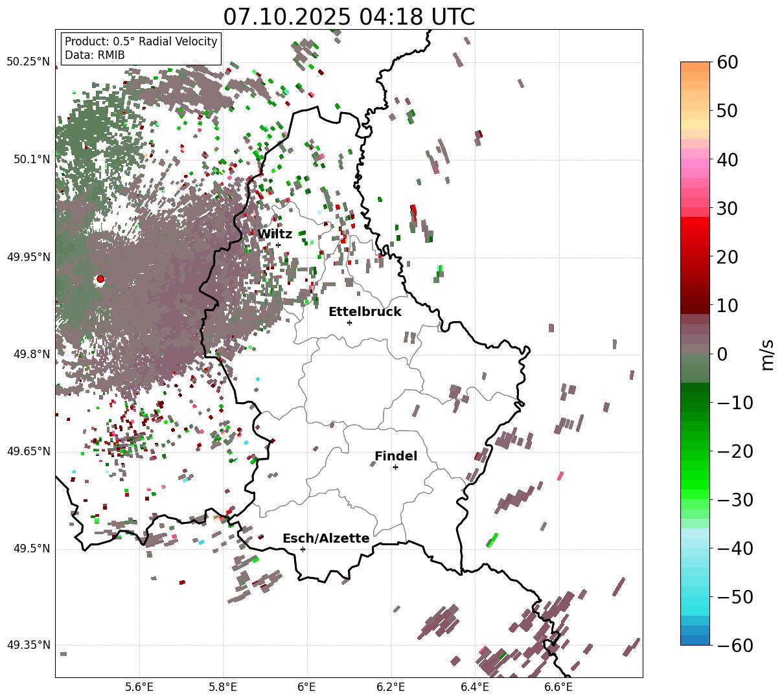
Task: Click the 6.4°E longitude label
Action: click(x=475, y=687)
